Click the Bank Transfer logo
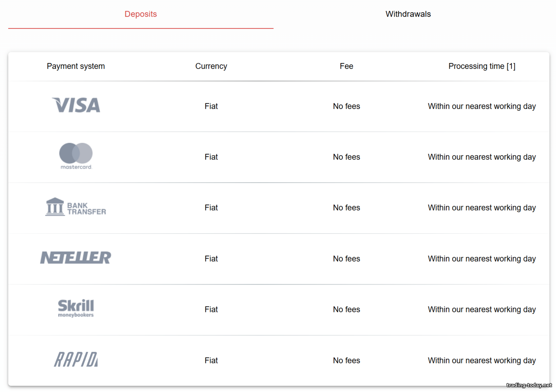The width and height of the screenshot is (556, 392). coord(76,207)
